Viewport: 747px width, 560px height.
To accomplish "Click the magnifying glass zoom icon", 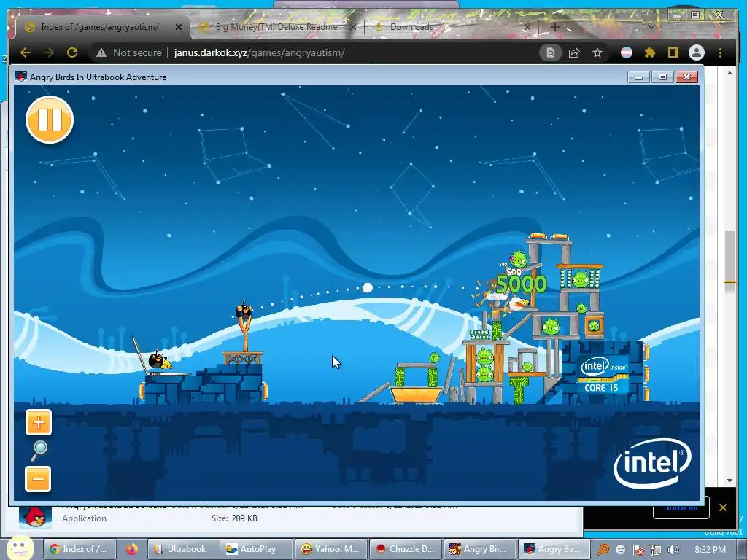I will (x=39, y=451).
